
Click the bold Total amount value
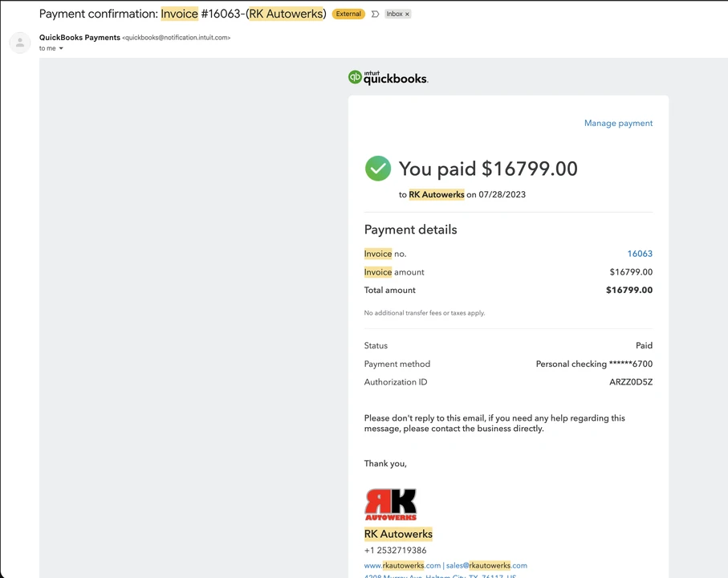[x=629, y=290]
